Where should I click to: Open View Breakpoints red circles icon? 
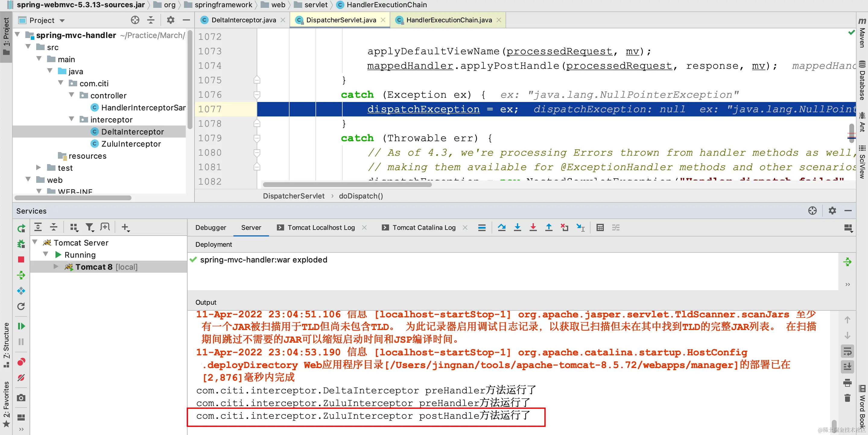pyautogui.click(x=21, y=362)
